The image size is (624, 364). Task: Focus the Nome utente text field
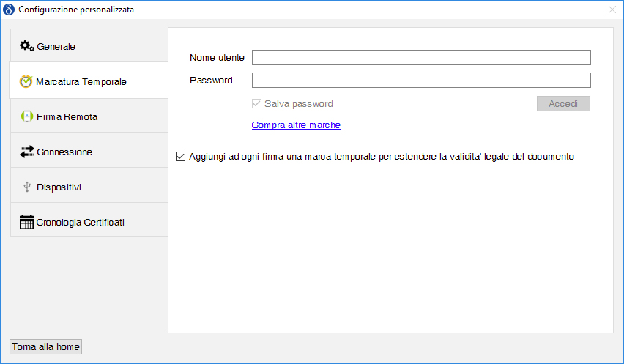click(421, 58)
